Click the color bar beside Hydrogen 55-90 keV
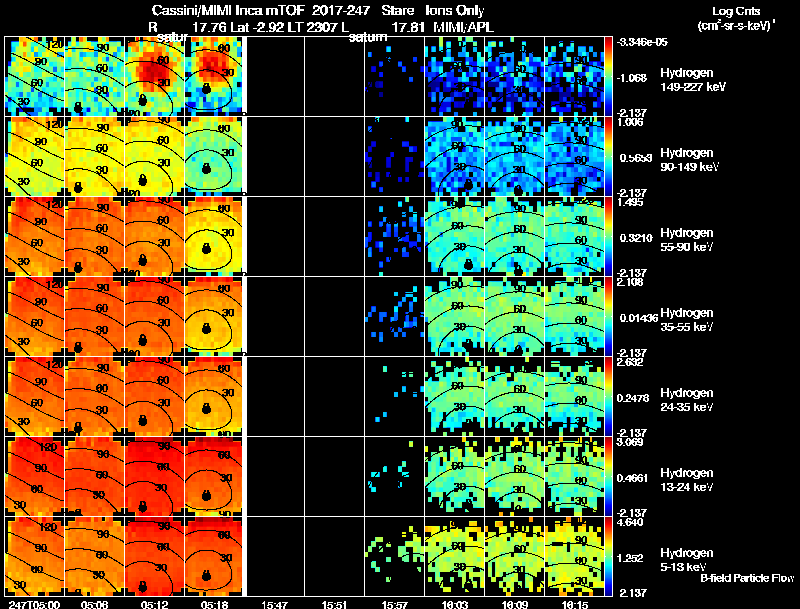The width and height of the screenshot is (800, 609). pos(608,236)
